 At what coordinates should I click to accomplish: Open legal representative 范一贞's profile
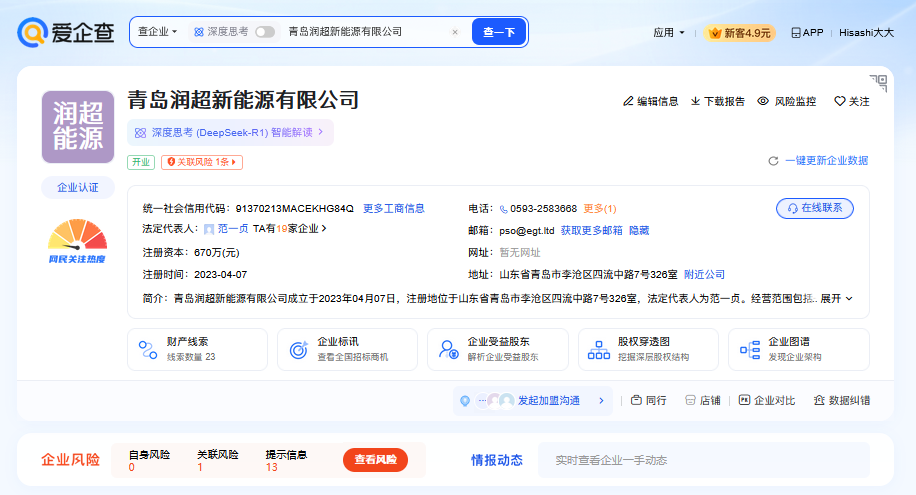click(233, 229)
